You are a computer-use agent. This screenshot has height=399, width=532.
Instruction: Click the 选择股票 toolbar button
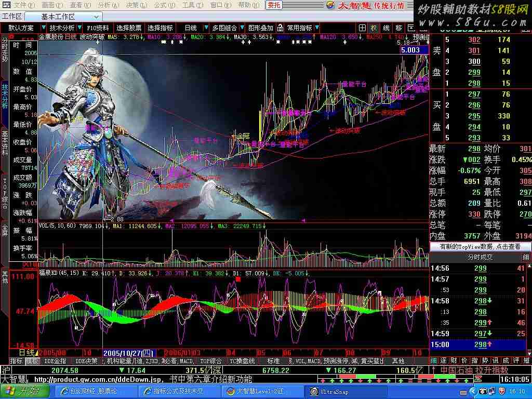(x=129, y=28)
